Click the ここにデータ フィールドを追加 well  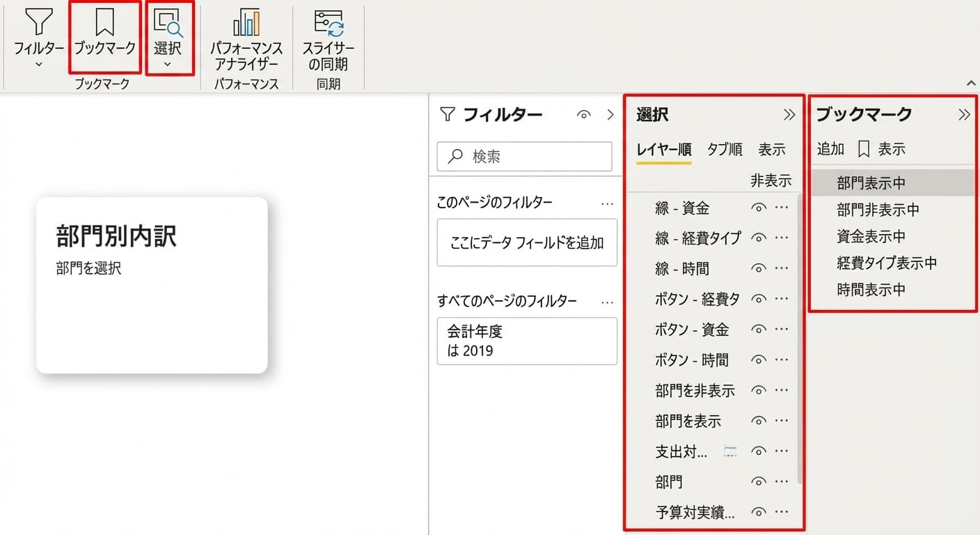(527, 242)
